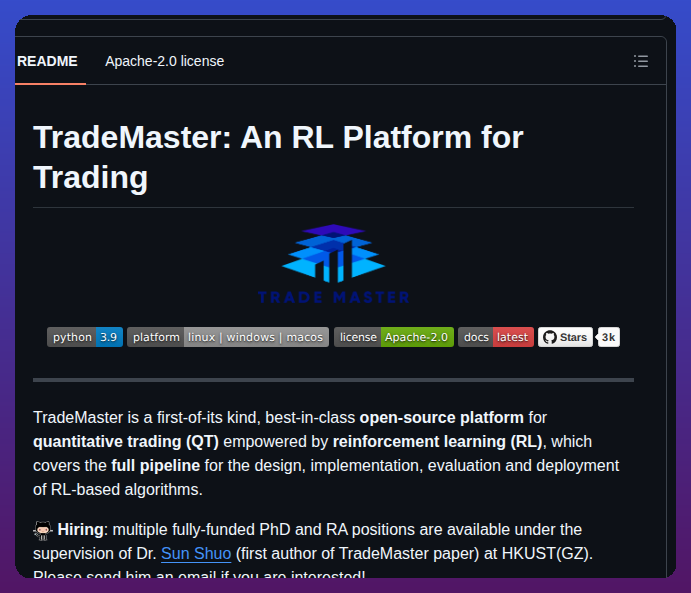This screenshot has height=593, width=691.
Task: Click the license Apache-2.0 badge
Action: coord(394,337)
